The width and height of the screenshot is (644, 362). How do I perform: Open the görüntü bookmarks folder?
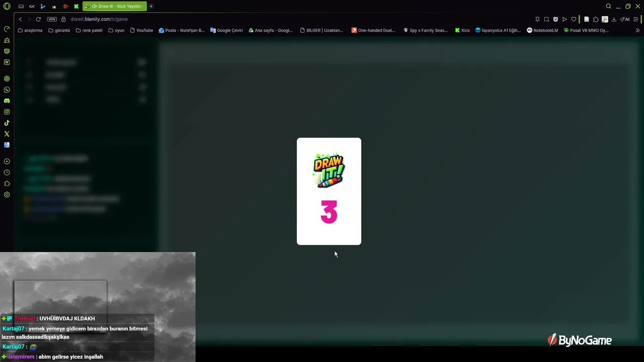(59, 30)
